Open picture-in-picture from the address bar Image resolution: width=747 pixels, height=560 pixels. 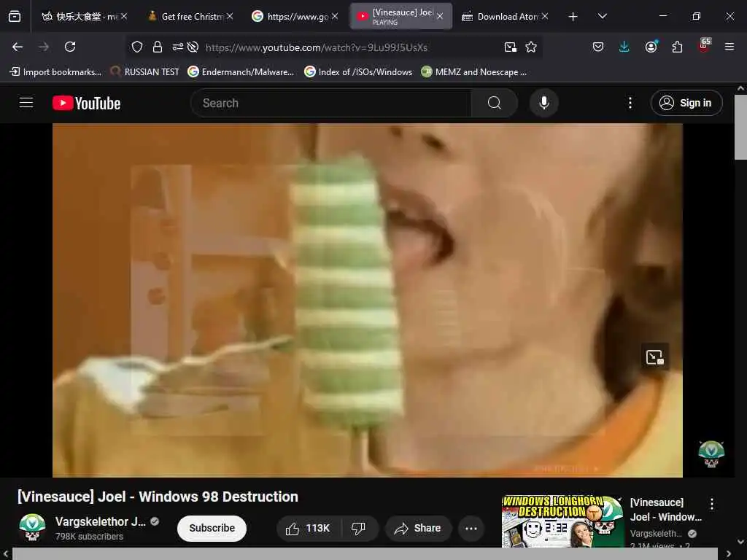coord(510,47)
